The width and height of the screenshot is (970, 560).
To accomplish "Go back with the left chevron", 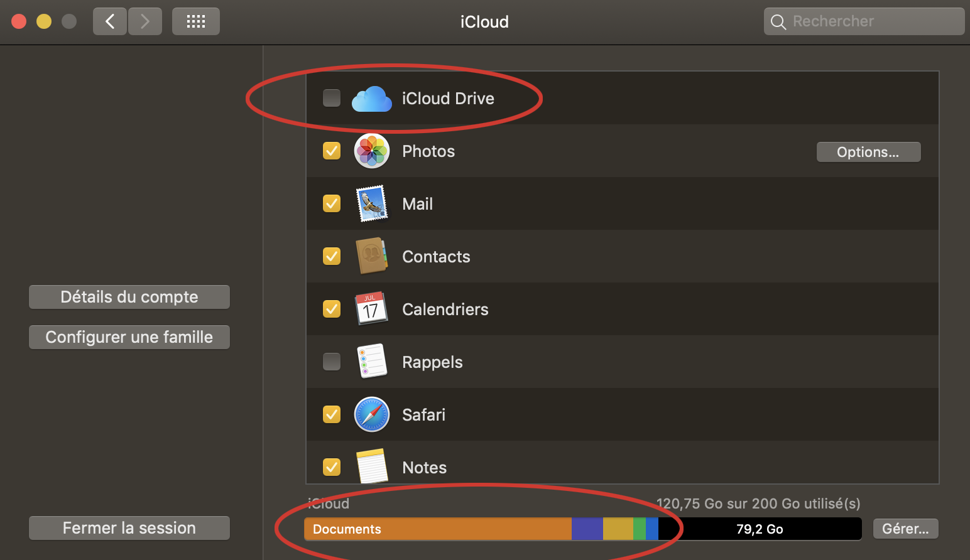I will (110, 21).
